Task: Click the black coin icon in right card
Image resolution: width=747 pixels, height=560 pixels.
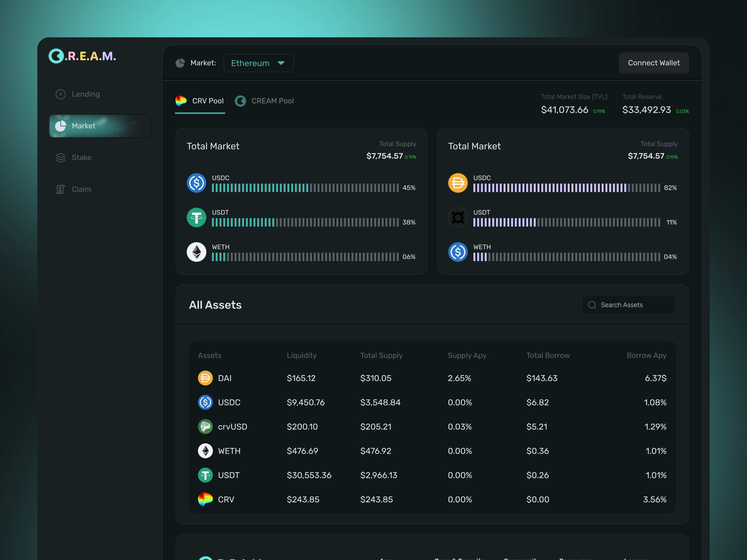Action: click(x=458, y=217)
